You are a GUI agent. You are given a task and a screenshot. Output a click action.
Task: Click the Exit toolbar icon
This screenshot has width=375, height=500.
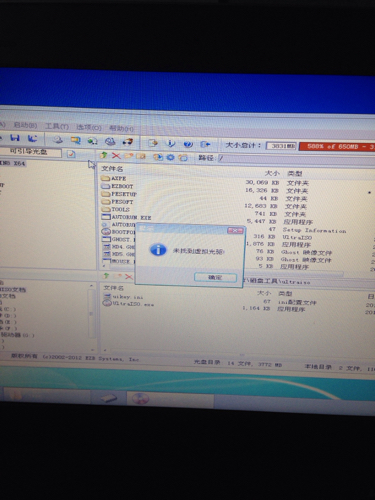[205, 144]
